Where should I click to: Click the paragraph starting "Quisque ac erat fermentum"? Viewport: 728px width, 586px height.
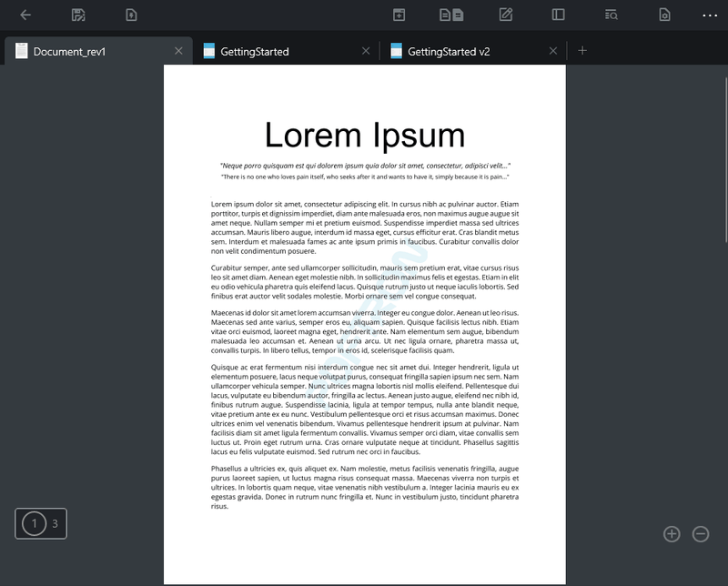click(365, 409)
